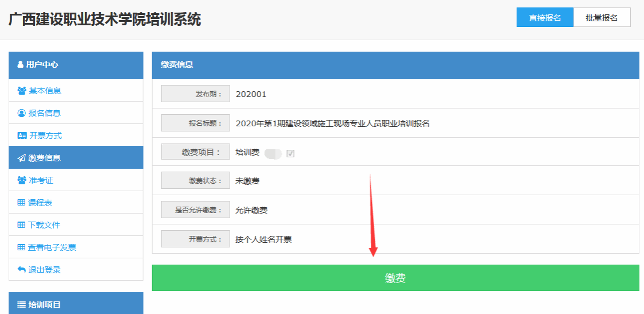Click the user-circle icon beside 报名信息
The image size is (644, 314).
[x=22, y=113]
